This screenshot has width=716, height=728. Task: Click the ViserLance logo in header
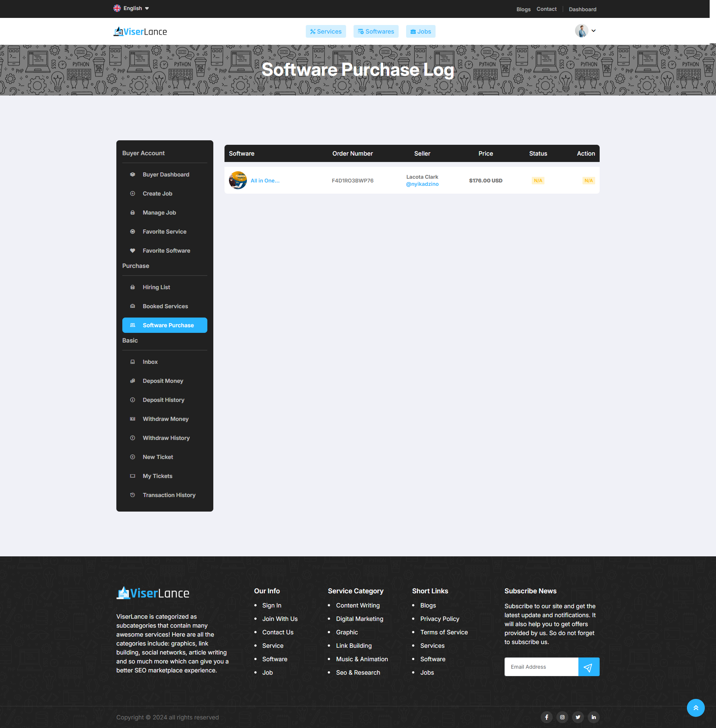point(140,32)
